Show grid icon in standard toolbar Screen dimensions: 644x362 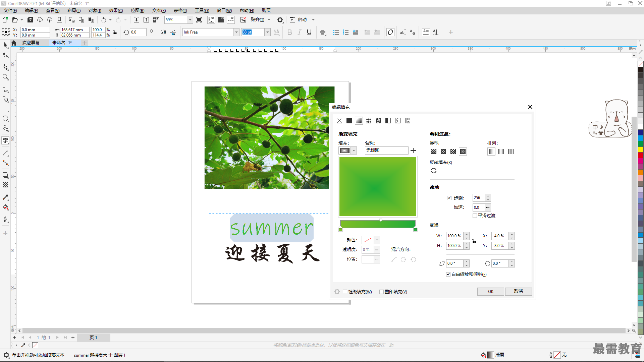click(221, 20)
